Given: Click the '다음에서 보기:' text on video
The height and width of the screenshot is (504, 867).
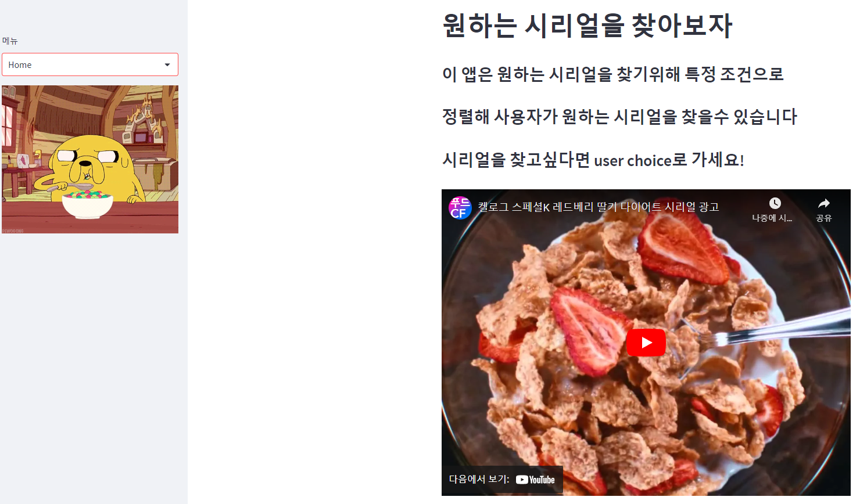Looking at the screenshot, I should coord(479,479).
